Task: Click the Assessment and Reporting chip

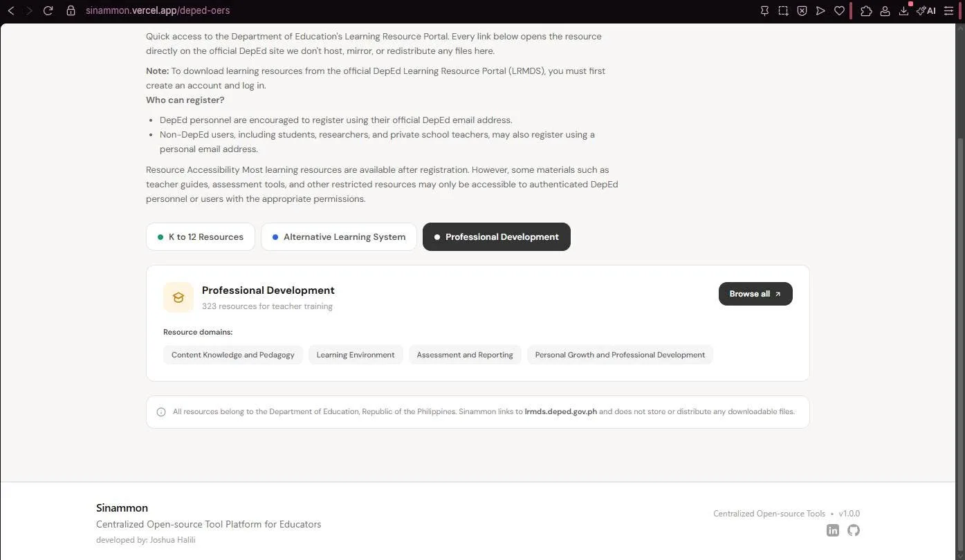Action: point(465,355)
